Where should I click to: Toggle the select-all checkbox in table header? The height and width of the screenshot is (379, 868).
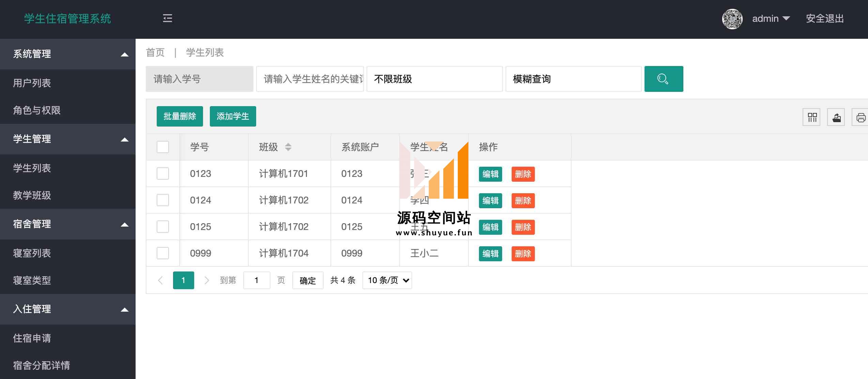click(163, 147)
